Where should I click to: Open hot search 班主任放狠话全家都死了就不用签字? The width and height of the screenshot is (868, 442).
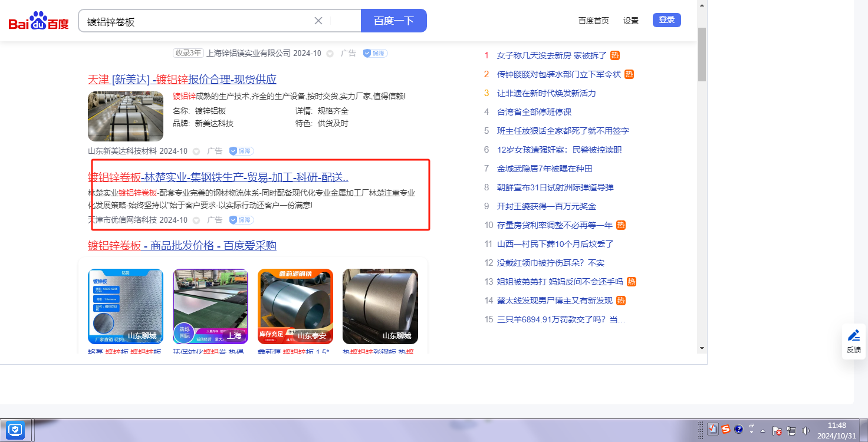563,131
